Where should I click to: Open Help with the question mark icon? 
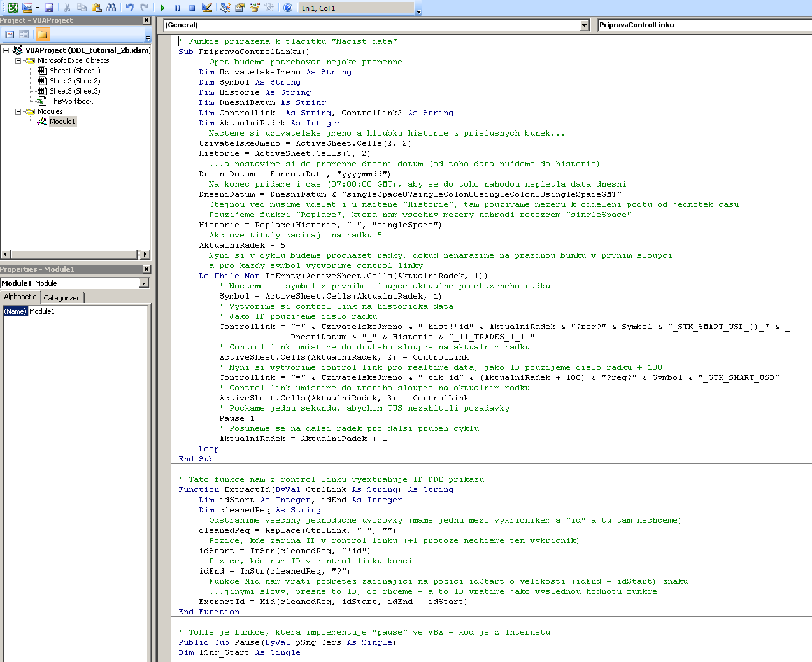click(x=288, y=8)
